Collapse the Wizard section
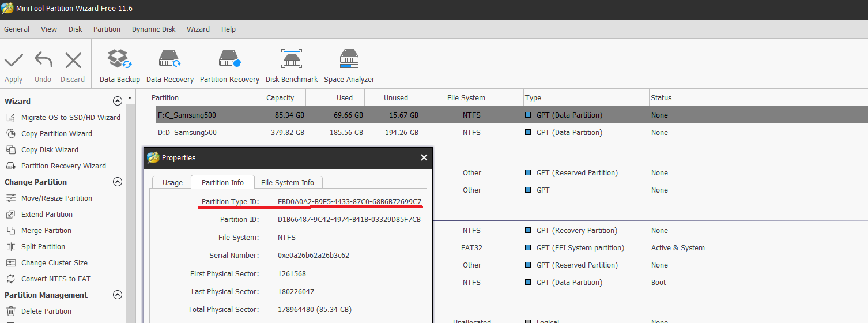 (x=118, y=101)
